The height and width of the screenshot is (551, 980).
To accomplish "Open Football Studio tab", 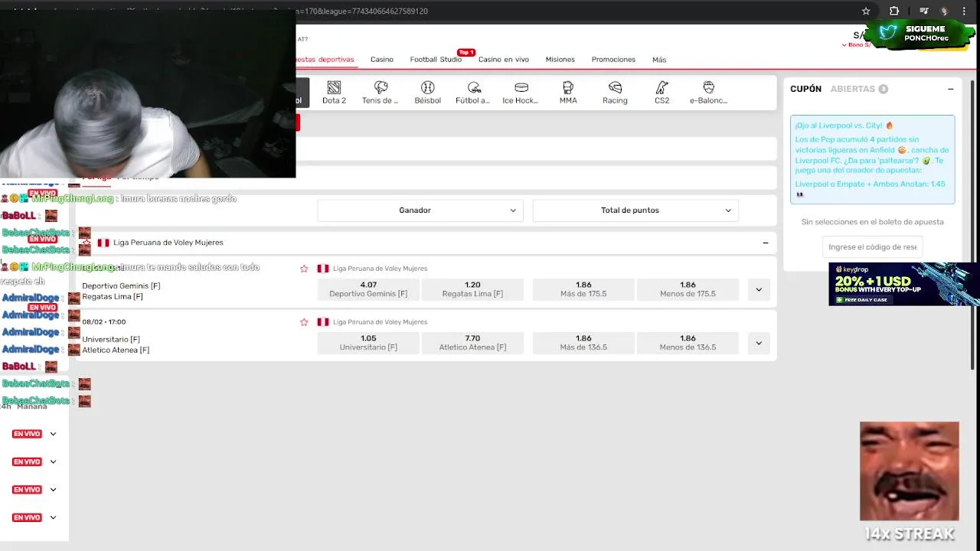I will (436, 60).
